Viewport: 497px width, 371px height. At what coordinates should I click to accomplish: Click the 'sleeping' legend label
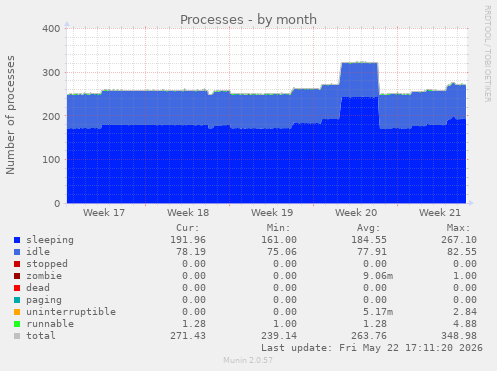pos(50,240)
